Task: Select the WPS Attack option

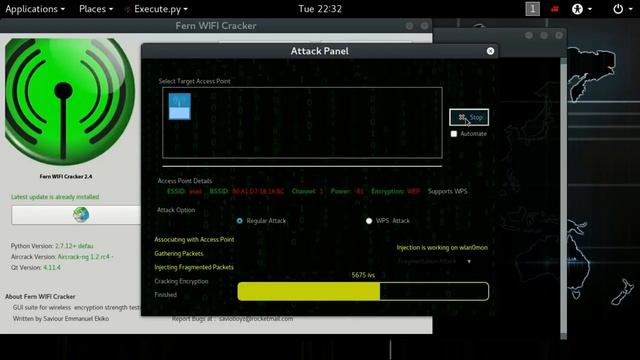Action: (x=369, y=221)
